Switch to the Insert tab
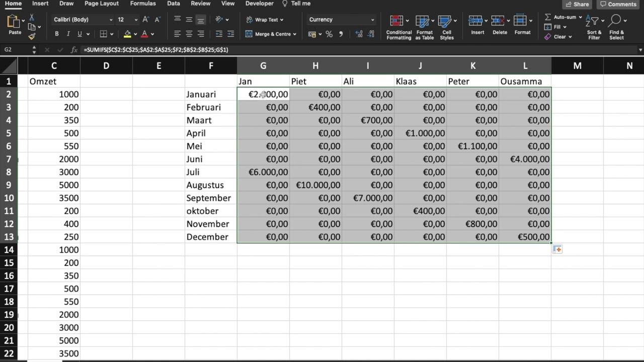This screenshot has height=362, width=644. (x=40, y=4)
